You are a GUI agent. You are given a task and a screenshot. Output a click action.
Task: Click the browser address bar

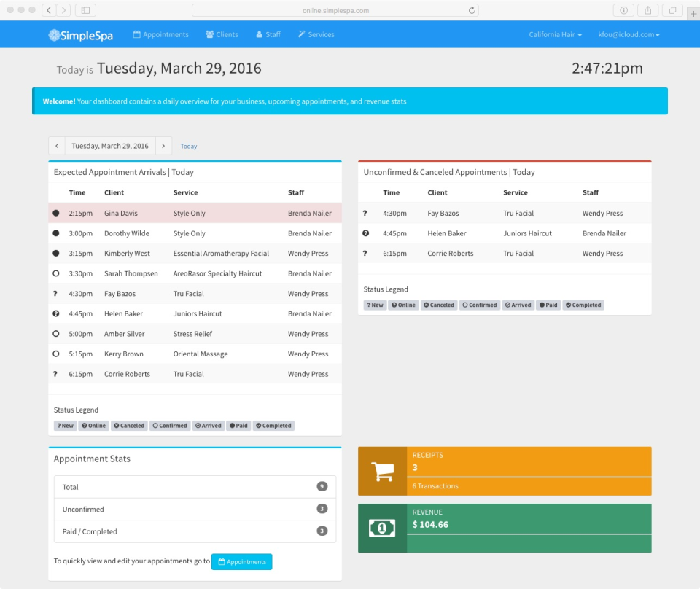(x=335, y=10)
